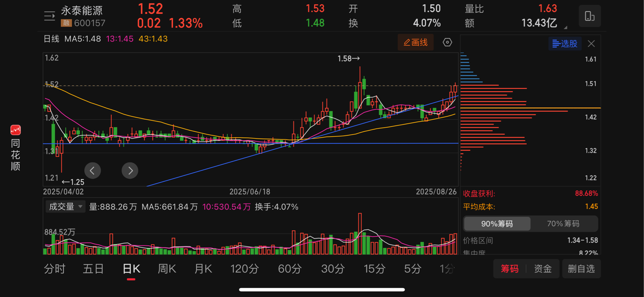
Task: Switch to the 30分 period tab
Action: (x=333, y=269)
